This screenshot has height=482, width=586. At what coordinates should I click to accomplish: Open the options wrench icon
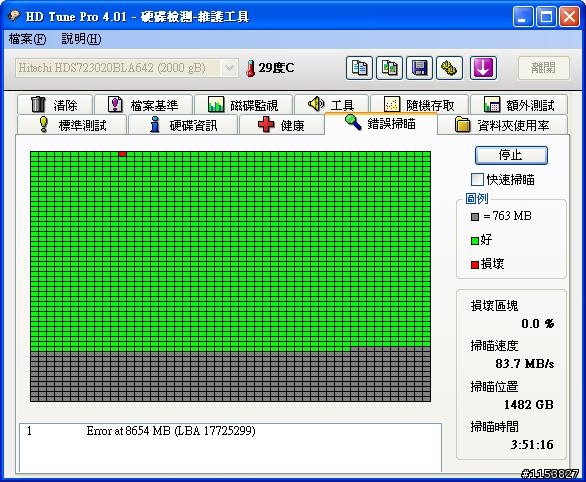450,68
